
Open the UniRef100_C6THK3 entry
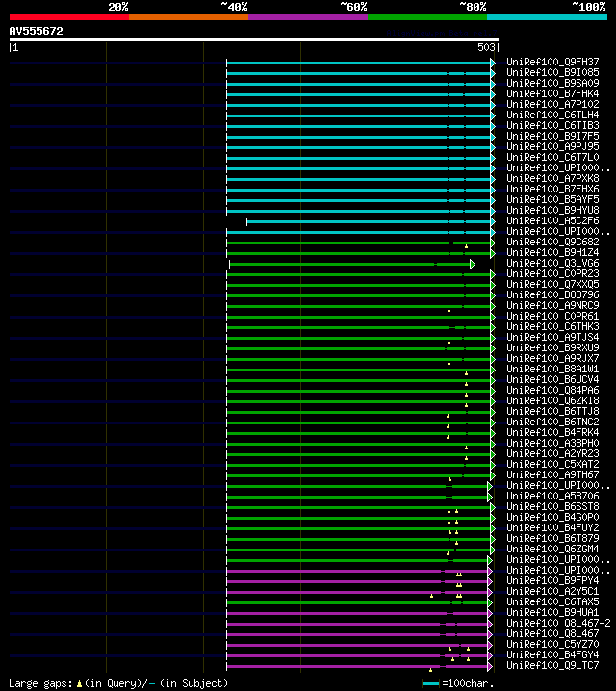(x=552, y=326)
